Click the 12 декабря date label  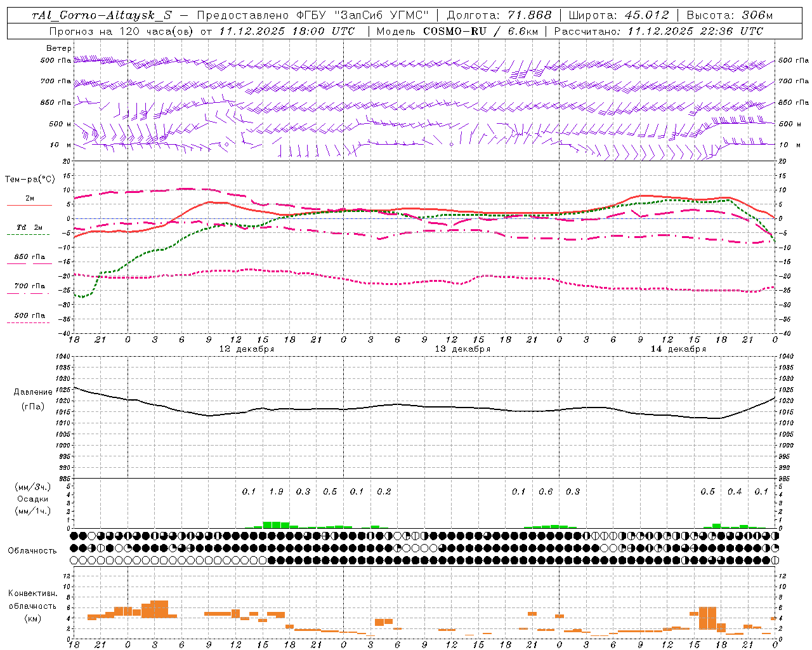[x=247, y=349]
